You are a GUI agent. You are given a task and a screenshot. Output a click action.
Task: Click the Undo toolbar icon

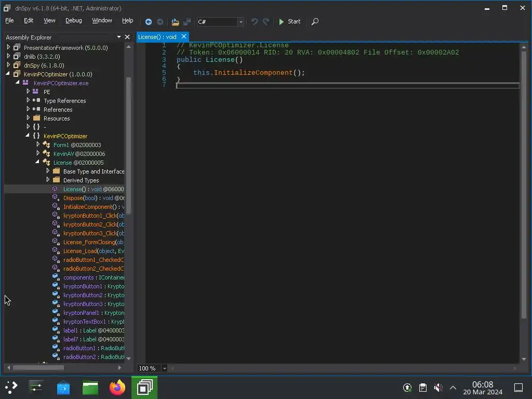tap(255, 22)
